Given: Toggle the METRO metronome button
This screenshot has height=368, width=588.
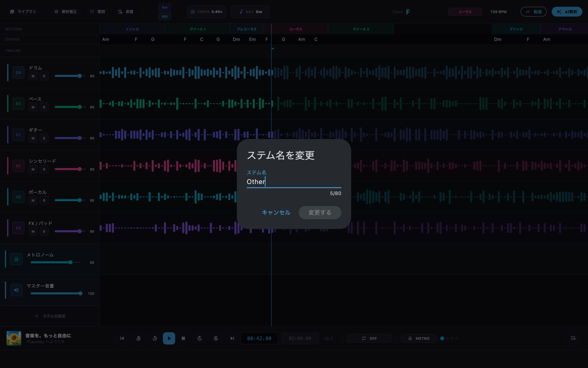Looking at the screenshot, I should pyautogui.click(x=418, y=338).
